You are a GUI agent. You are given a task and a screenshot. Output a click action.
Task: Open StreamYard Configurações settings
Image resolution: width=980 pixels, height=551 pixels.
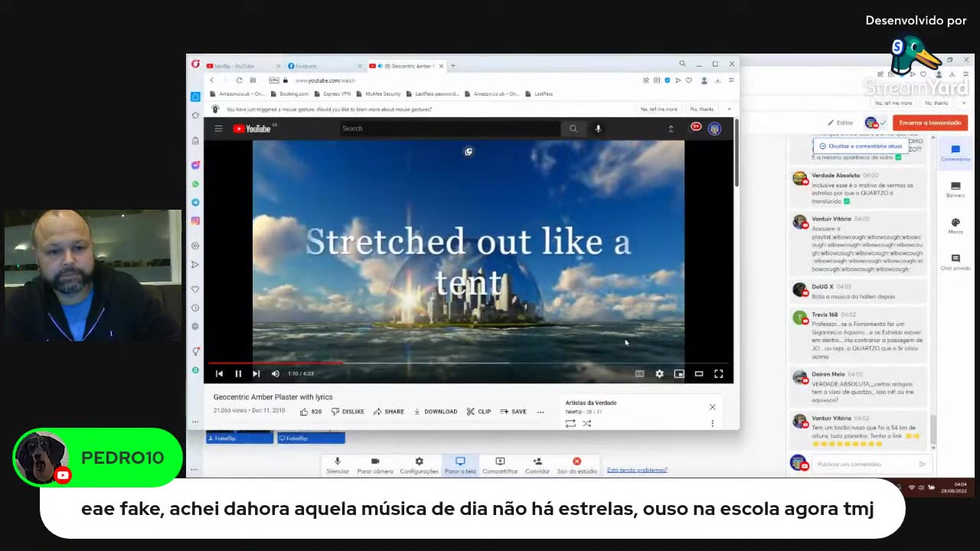click(x=419, y=465)
